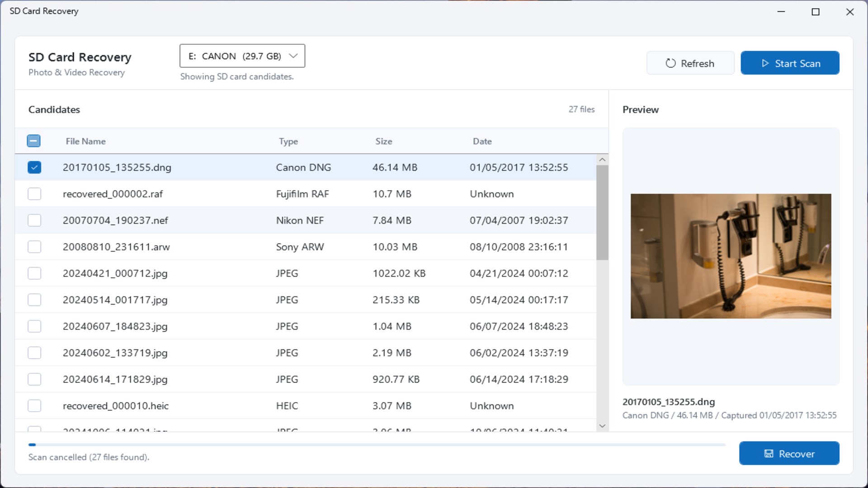Screen dimensions: 868x488
Task: Click the Fujifilm RAF type cell
Action: 302,194
